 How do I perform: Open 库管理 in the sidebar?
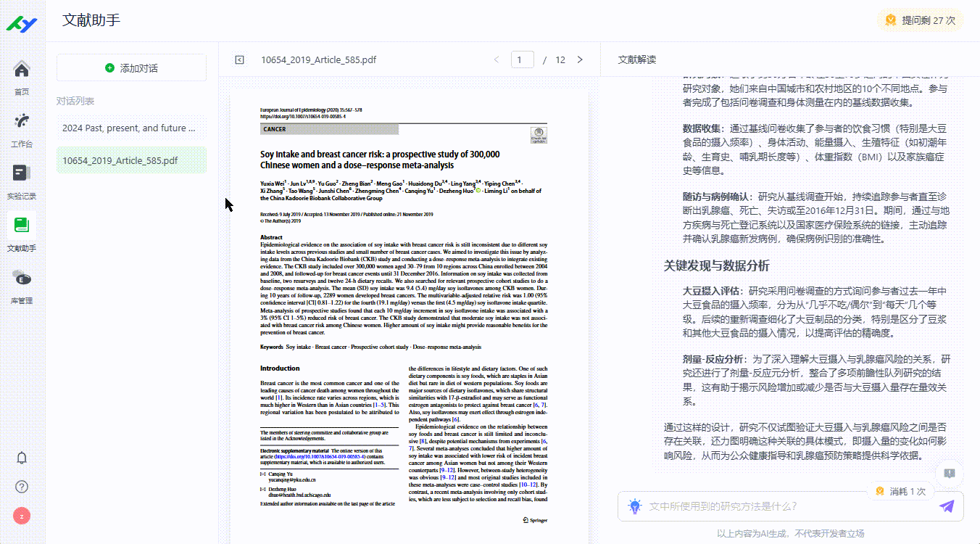coord(22,284)
